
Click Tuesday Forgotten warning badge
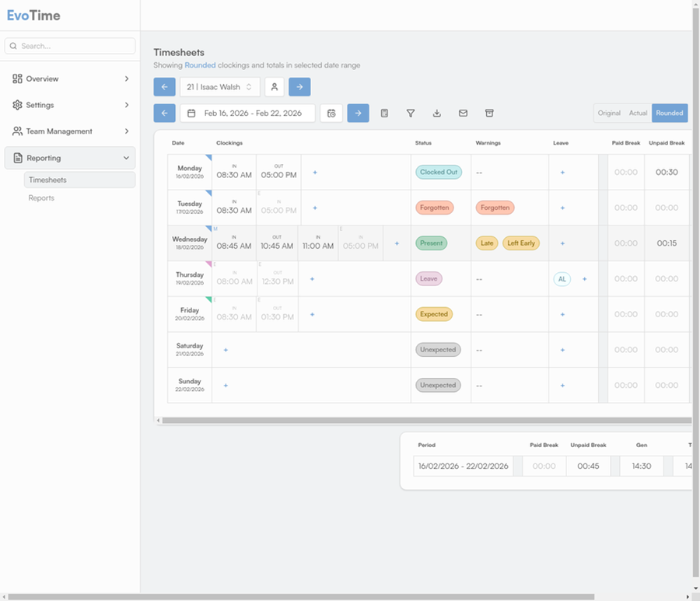[495, 208]
